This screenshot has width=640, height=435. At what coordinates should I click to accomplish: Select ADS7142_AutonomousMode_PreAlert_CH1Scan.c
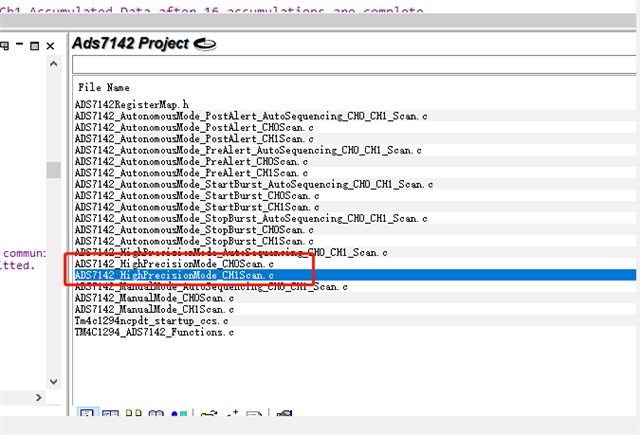coord(191,173)
